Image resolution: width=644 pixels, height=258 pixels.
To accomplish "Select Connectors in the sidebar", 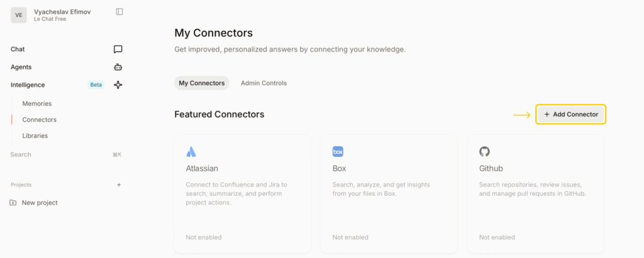I will coord(40,119).
